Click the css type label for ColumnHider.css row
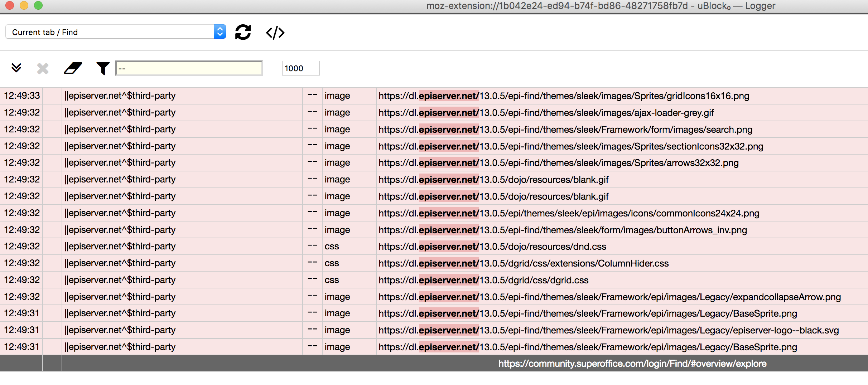868x385 pixels. pos(332,263)
